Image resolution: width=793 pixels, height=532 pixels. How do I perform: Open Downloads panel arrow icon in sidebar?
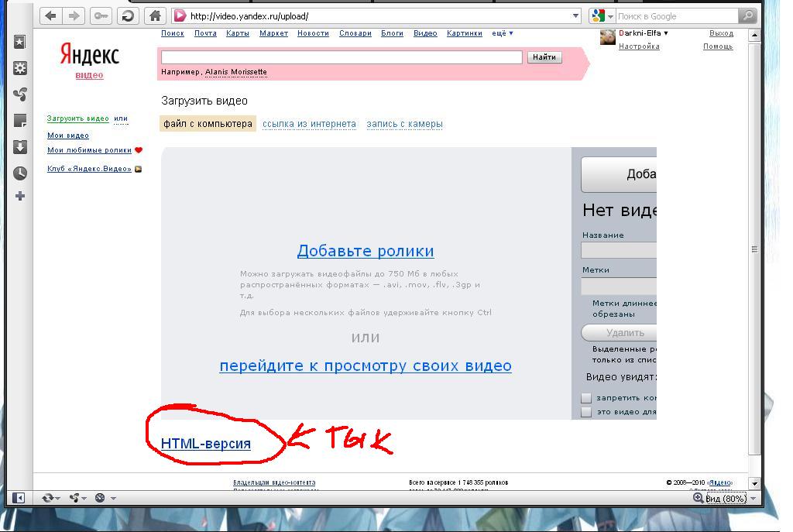(19, 147)
